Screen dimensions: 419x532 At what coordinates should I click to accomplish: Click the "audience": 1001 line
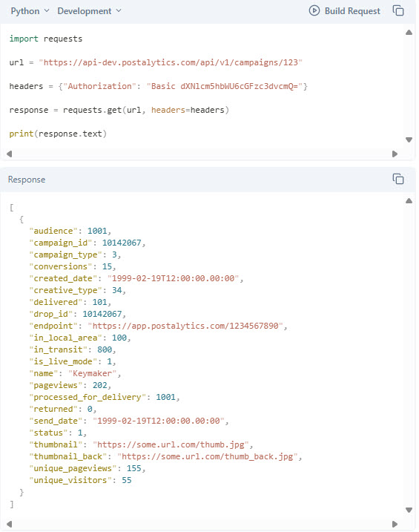pyautogui.click(x=70, y=231)
